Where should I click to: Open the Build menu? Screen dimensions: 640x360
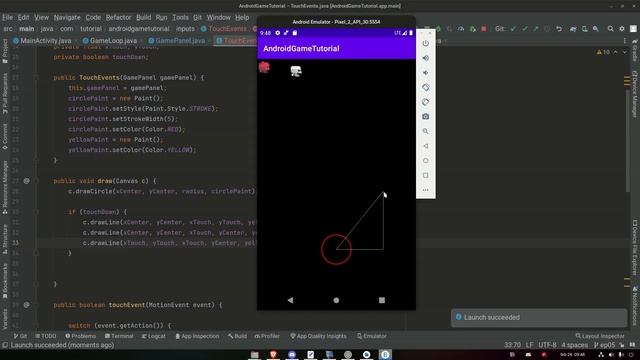pos(143,18)
